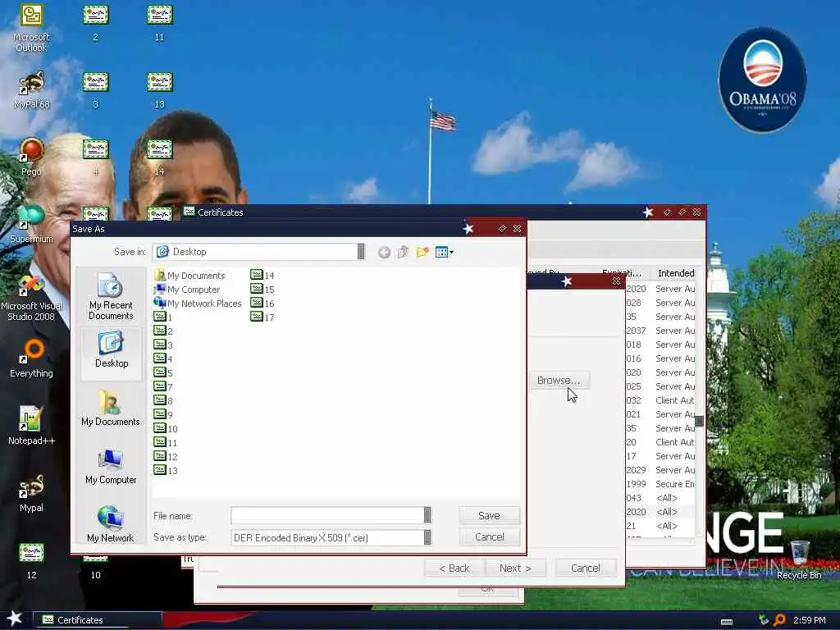Viewport: 840px width, 630px height.
Task: Click Back in the export wizard
Action: (454, 568)
